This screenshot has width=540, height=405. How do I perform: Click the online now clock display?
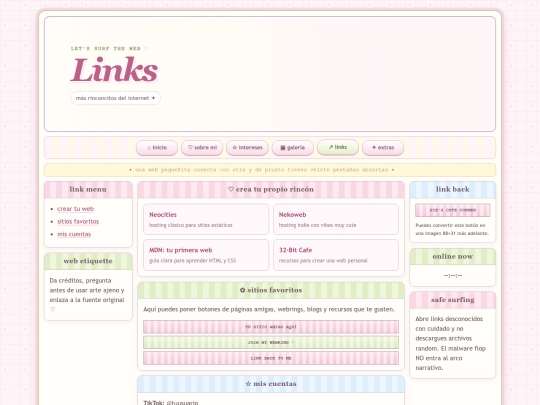tap(453, 276)
